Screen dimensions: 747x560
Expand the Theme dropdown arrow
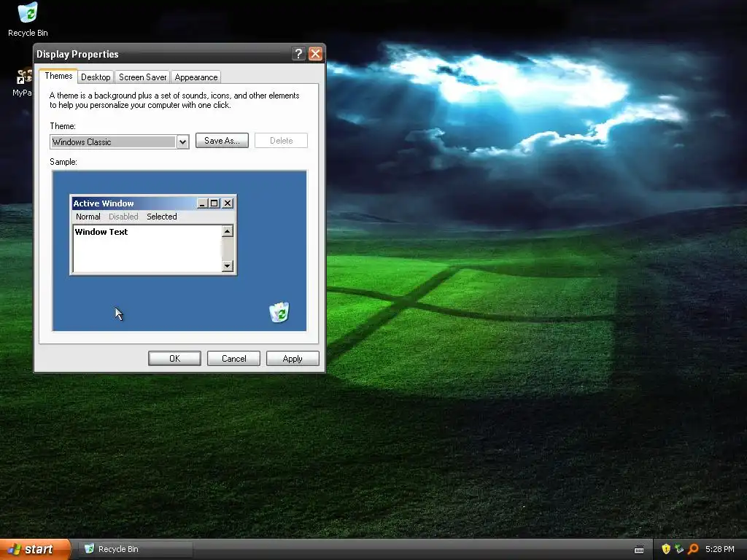(182, 142)
